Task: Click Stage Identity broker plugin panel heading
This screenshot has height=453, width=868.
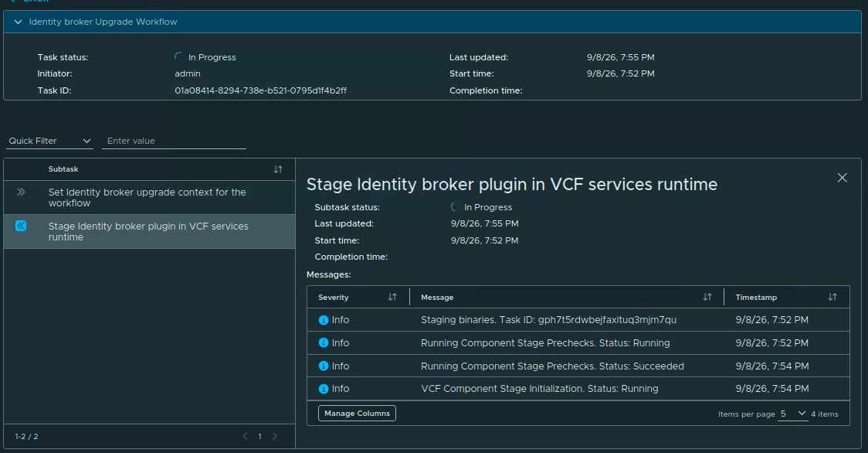Action: pyautogui.click(x=512, y=184)
